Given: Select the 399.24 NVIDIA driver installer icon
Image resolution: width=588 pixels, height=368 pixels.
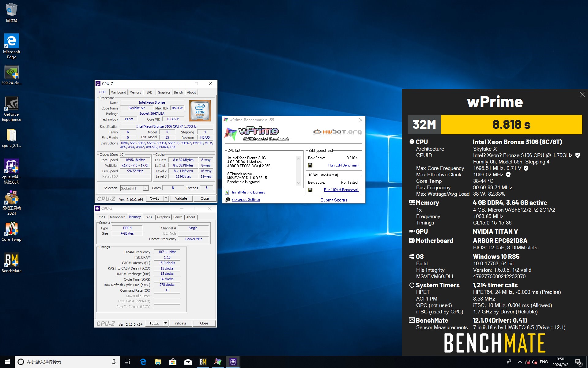Looking at the screenshot, I should click(x=12, y=75).
